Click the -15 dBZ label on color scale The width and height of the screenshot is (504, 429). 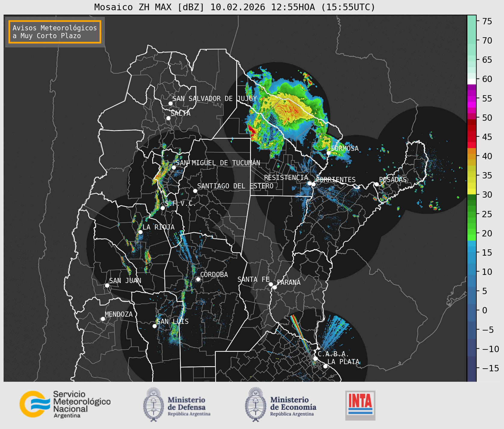tap(490, 368)
